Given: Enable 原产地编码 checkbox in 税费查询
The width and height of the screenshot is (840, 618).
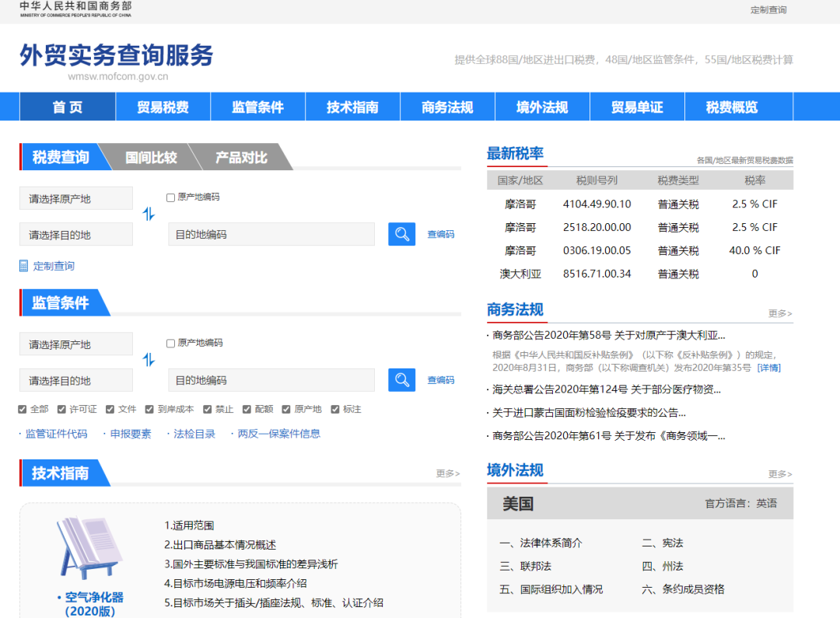Looking at the screenshot, I should 171,197.
